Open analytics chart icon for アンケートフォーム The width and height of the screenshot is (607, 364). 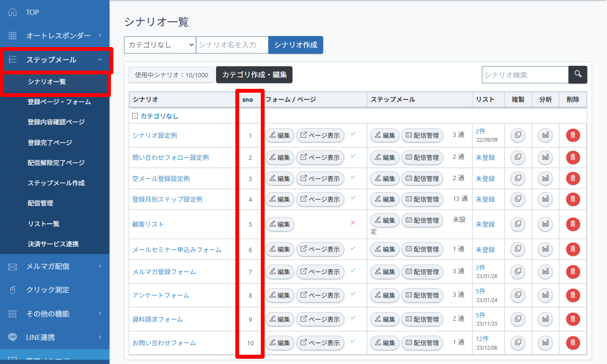(545, 295)
